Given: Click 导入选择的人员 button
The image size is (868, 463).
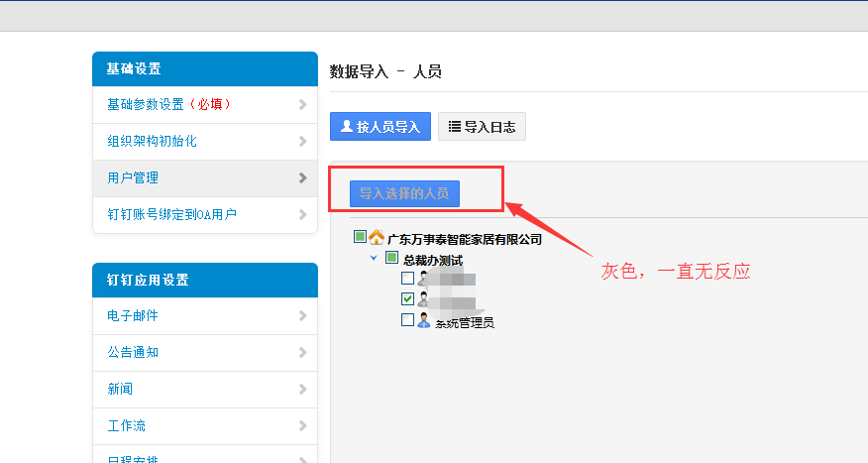Looking at the screenshot, I should (x=404, y=193).
